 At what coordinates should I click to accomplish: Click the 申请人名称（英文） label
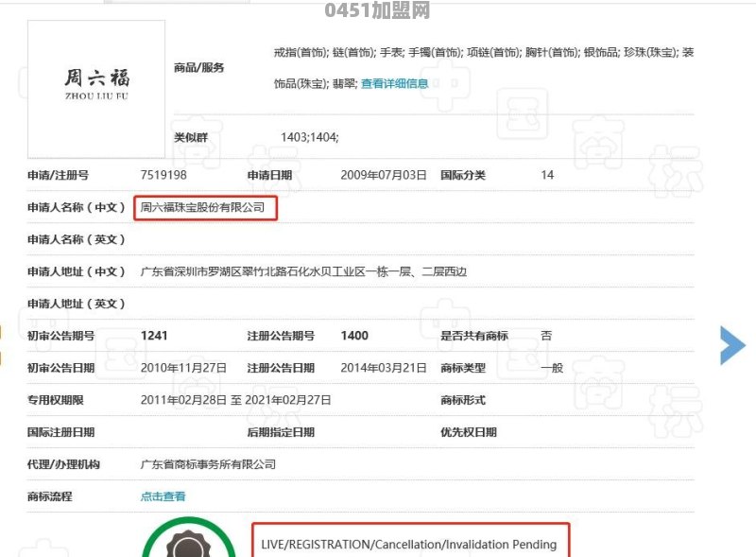pos(77,239)
